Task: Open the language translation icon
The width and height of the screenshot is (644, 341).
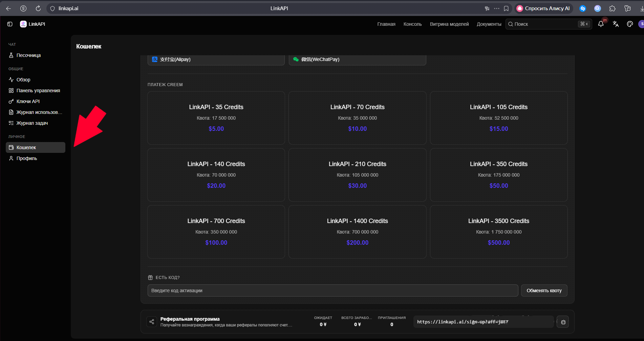Action: tap(616, 24)
